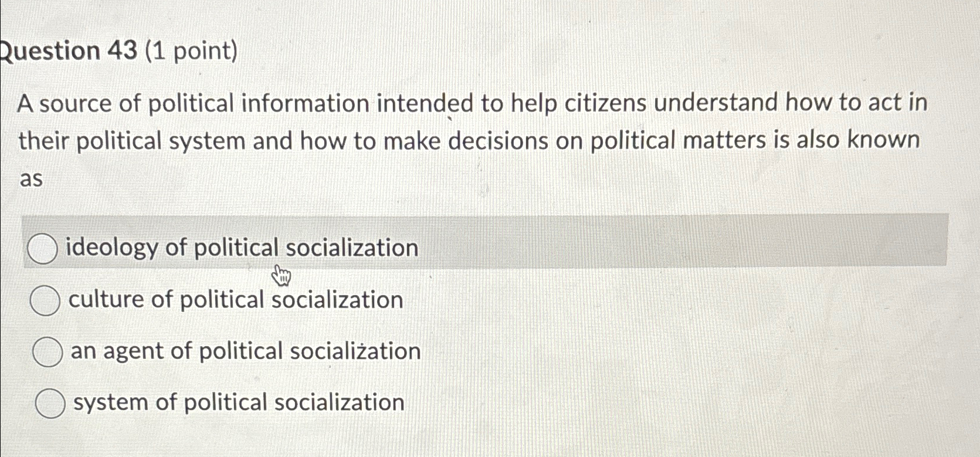
Task: Select the "culture of political socialization" radio button
Action: (46, 299)
